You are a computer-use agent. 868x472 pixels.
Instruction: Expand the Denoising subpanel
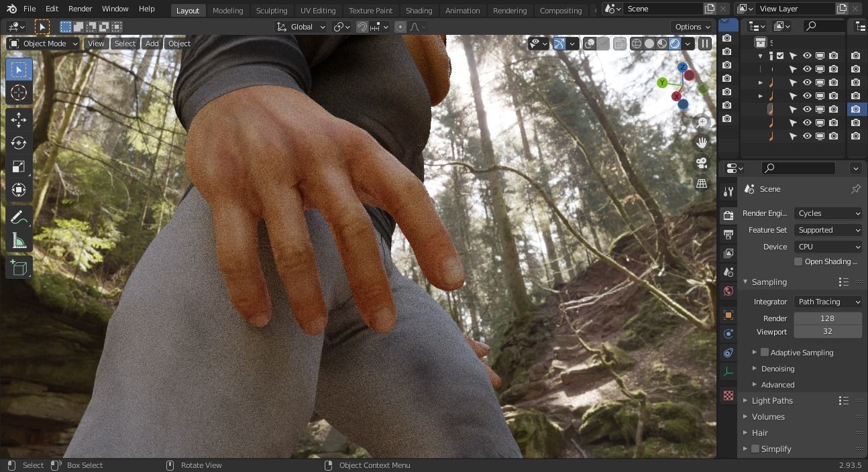pyautogui.click(x=777, y=369)
